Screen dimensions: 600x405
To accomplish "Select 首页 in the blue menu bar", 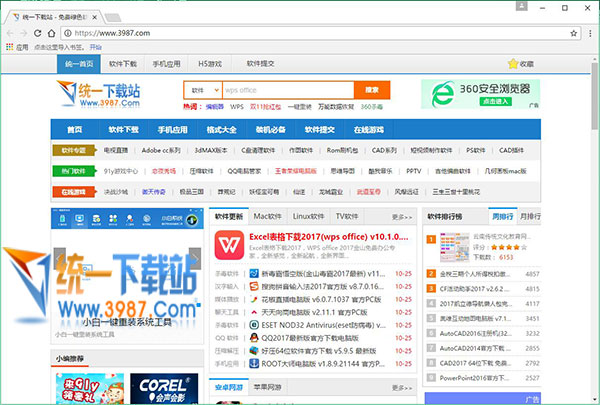I will click(x=75, y=130).
